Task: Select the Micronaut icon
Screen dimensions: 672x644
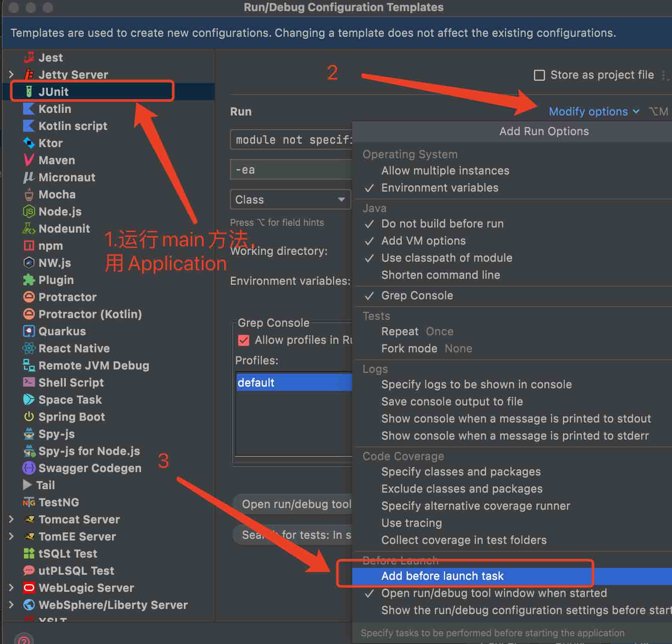Action: pyautogui.click(x=29, y=177)
